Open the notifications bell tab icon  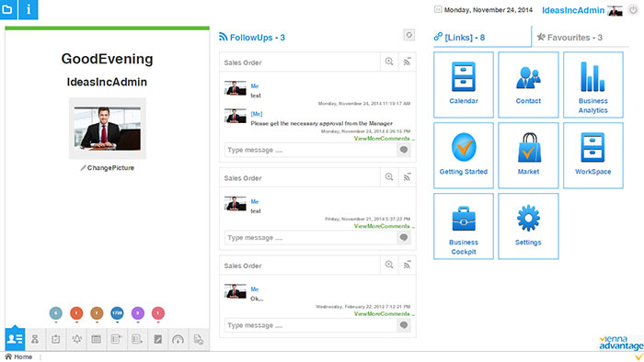[76, 339]
